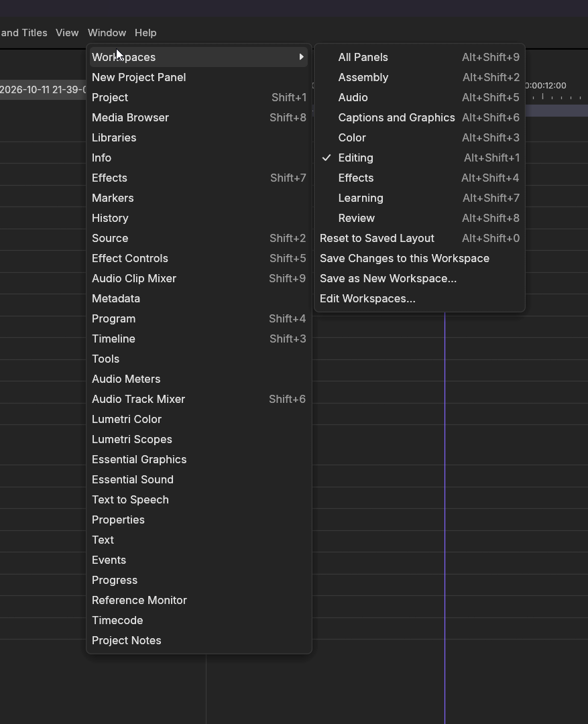Choose New Project Panel
The height and width of the screenshot is (724, 588).
click(198, 77)
